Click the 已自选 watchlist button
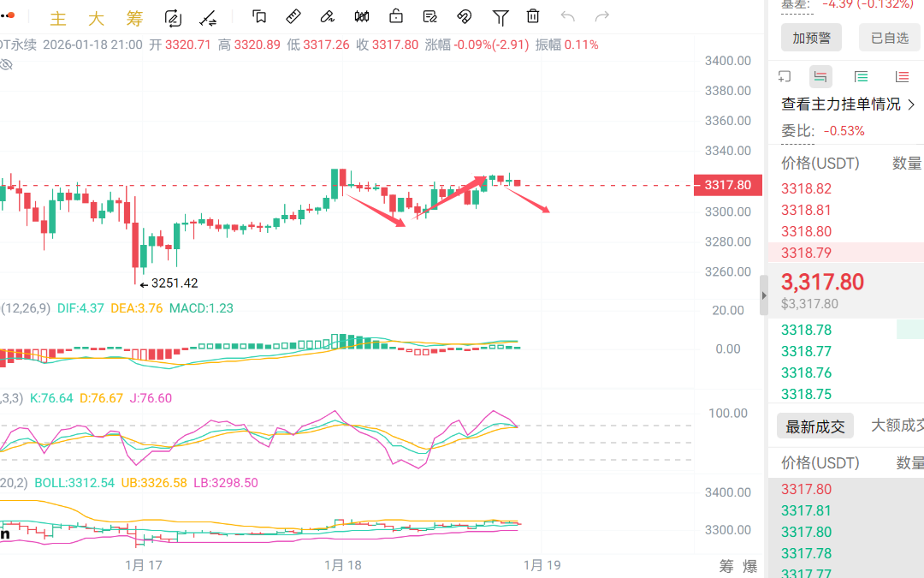924x578 pixels. coord(889,38)
